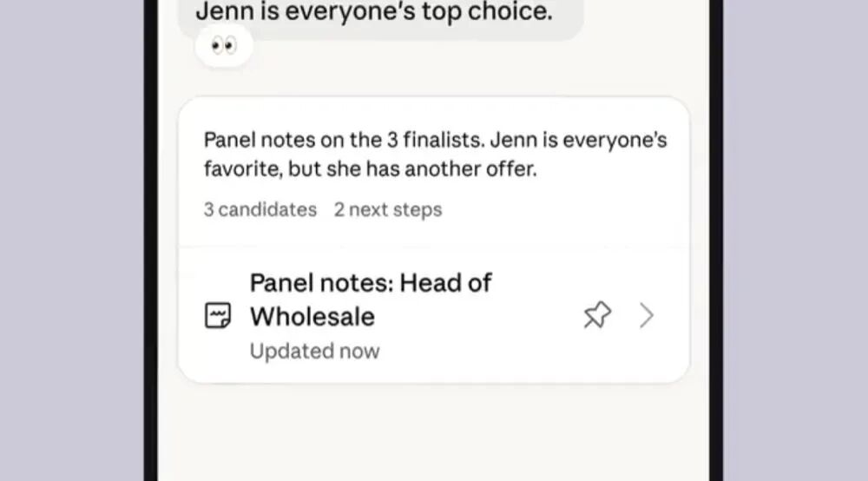Click the word 'Wholesale' in the note title
The height and width of the screenshot is (481, 868).
[312, 317]
